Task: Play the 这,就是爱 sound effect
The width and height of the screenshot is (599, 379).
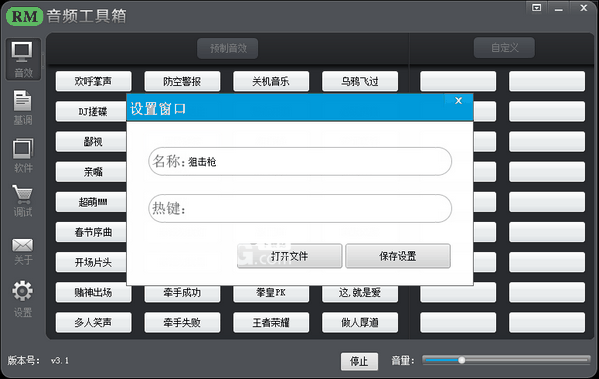Action: [x=360, y=294]
